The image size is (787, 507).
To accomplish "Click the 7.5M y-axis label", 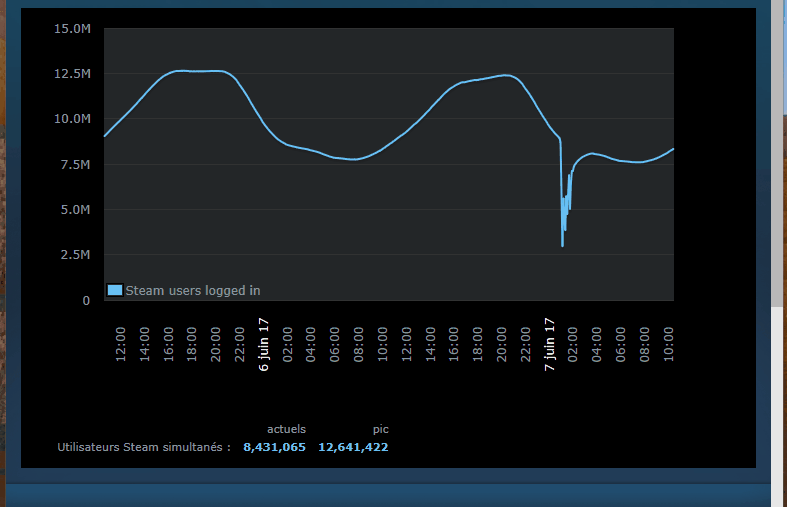I will click(x=75, y=165).
